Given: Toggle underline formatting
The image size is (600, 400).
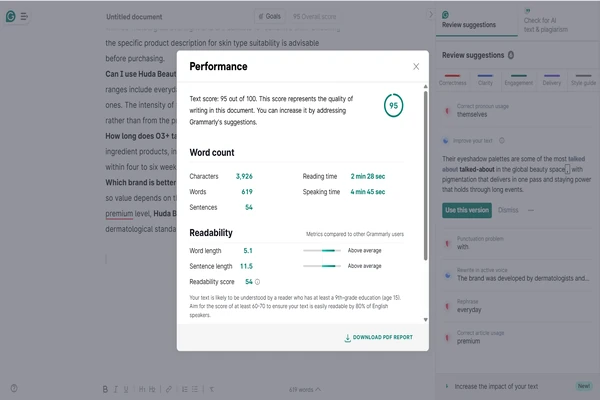Looking at the screenshot, I should [x=126, y=389].
